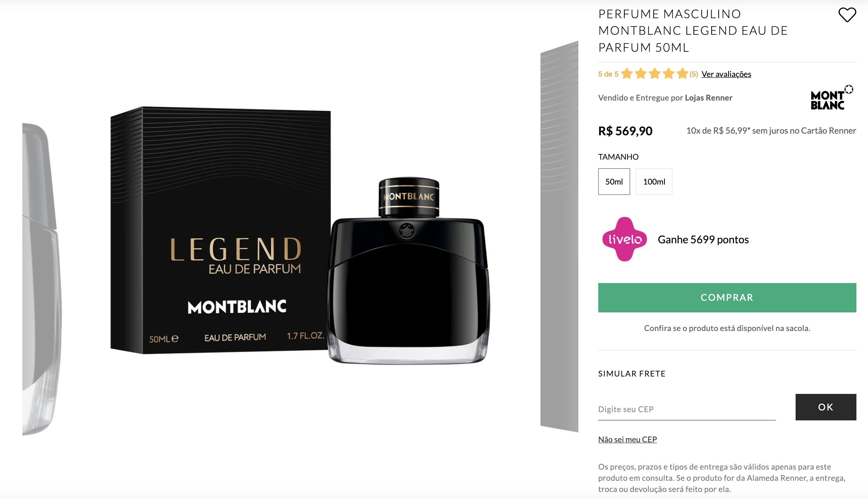Click the Lojas Renner seller name
868x499 pixels.
click(708, 98)
